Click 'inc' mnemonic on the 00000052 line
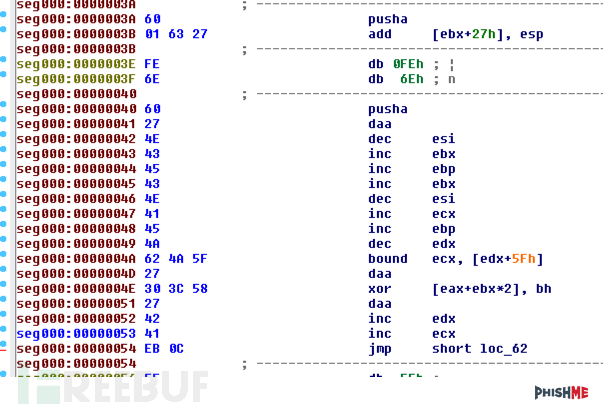The height and width of the screenshot is (411, 603). 380,319
